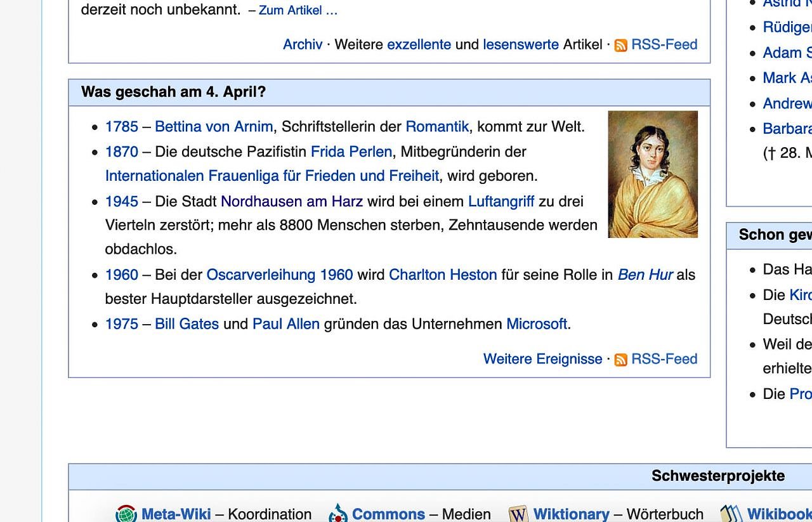Select the Charlton Heston link

[x=442, y=275]
